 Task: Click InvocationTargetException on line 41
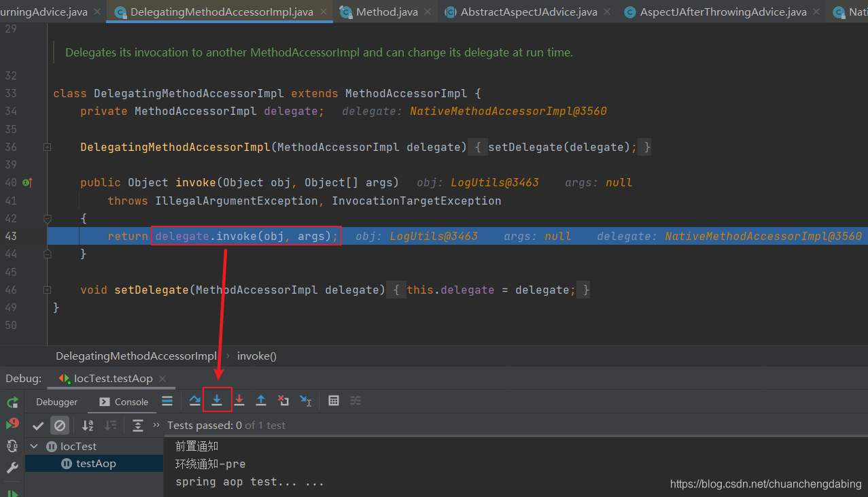[x=417, y=201]
